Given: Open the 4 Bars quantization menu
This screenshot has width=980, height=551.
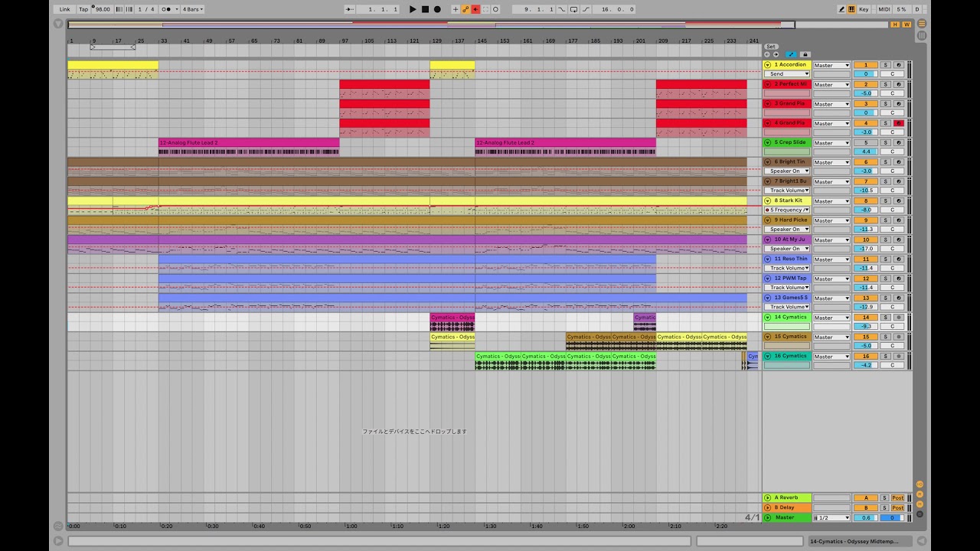Looking at the screenshot, I should click(193, 9).
